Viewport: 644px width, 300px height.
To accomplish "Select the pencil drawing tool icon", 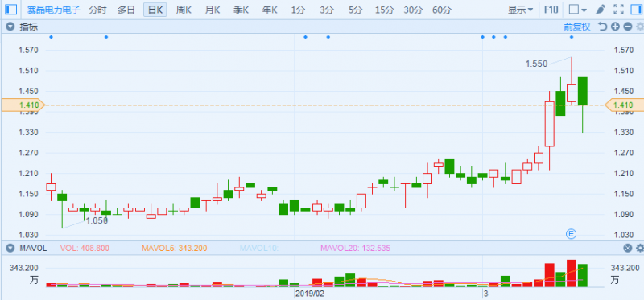I will coord(600,10).
